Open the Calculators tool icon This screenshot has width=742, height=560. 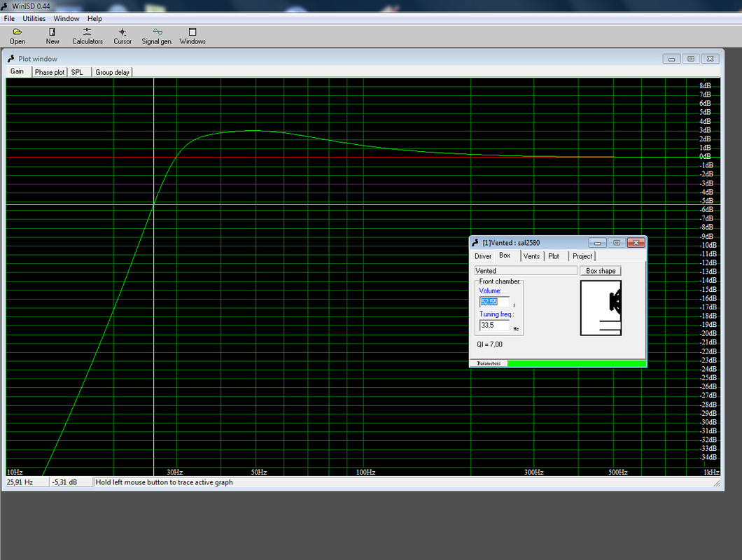(x=87, y=32)
